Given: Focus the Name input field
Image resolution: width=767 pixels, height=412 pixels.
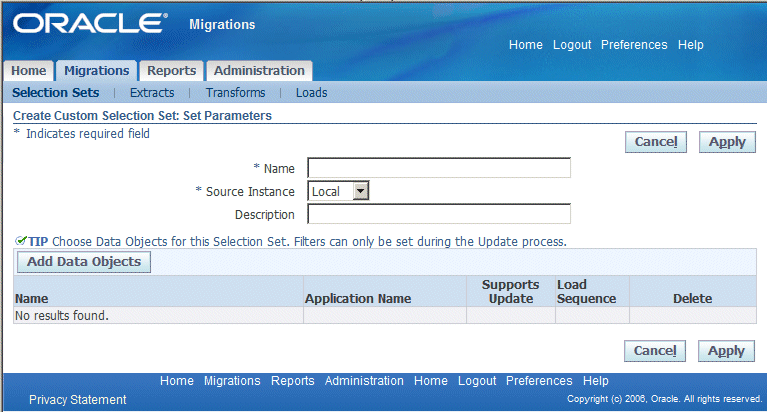Looking at the screenshot, I should pos(439,168).
